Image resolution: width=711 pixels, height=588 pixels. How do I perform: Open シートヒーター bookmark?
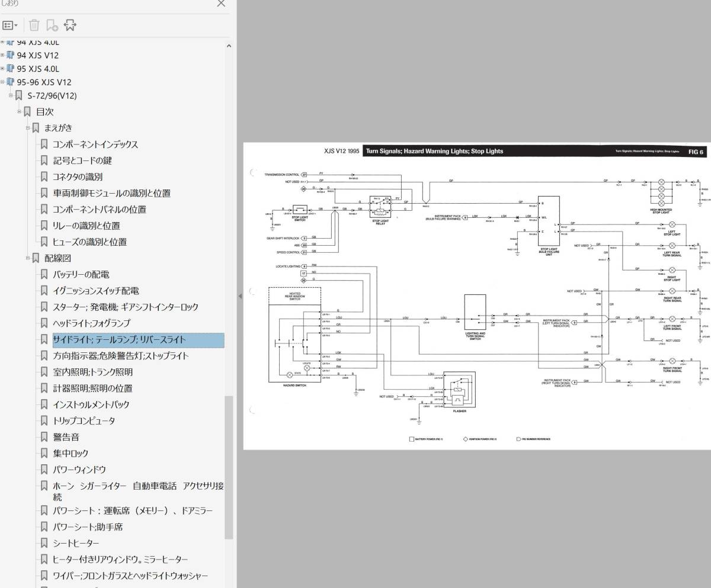(x=76, y=543)
